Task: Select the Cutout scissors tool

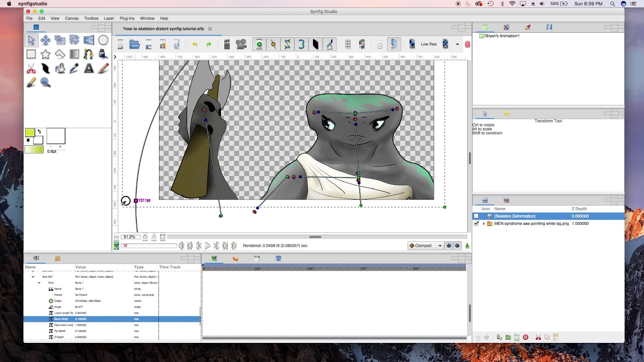Action: [31, 69]
